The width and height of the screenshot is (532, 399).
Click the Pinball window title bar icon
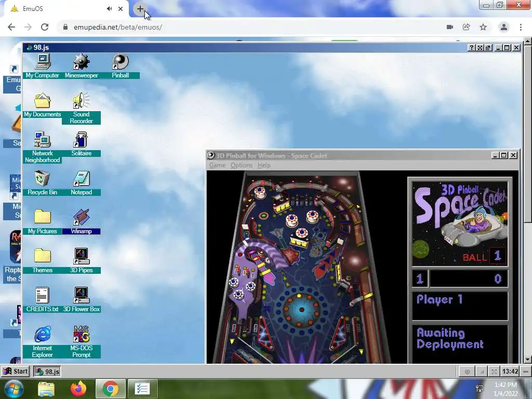[x=211, y=155]
